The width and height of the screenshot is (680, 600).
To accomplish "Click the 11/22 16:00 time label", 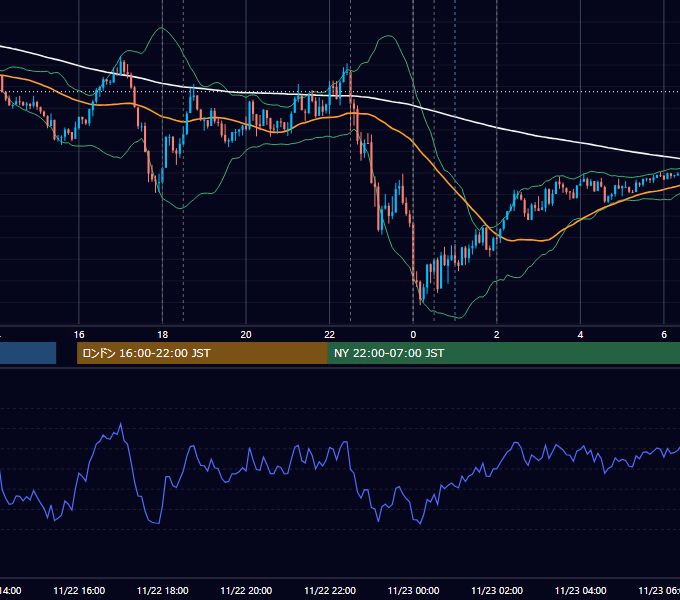I will pos(79,590).
